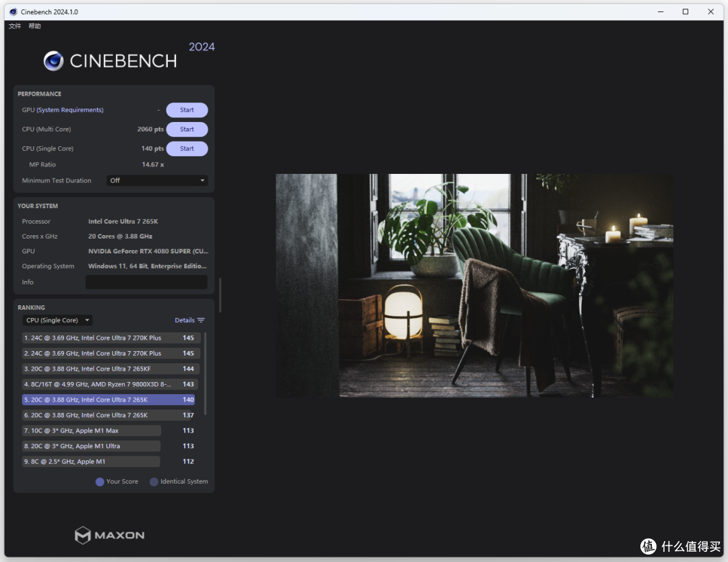The image size is (728, 562).
Task: Close the Cinebench window
Action: pyautogui.click(x=711, y=11)
